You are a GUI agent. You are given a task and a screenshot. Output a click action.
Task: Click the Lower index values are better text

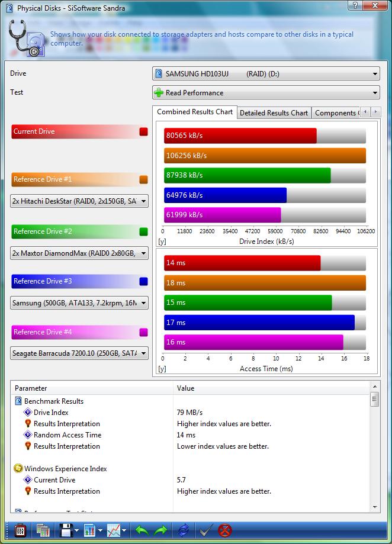pos(223,446)
